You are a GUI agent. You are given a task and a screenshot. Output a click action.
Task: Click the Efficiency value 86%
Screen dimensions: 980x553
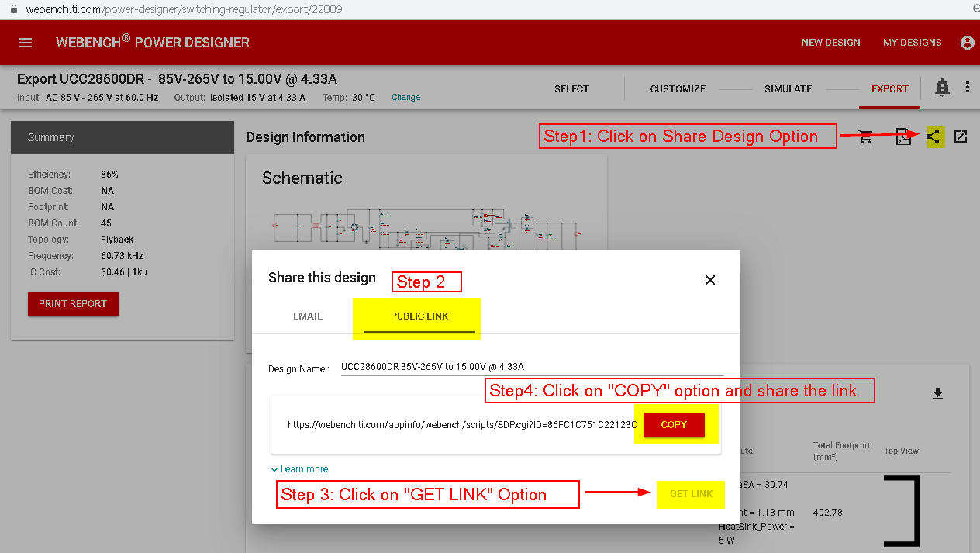tap(109, 175)
